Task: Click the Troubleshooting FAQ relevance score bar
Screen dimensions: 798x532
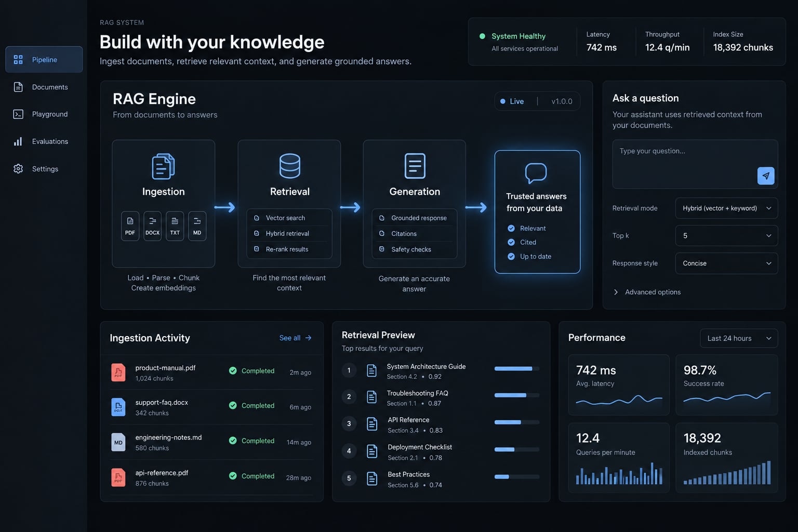Action: point(517,395)
